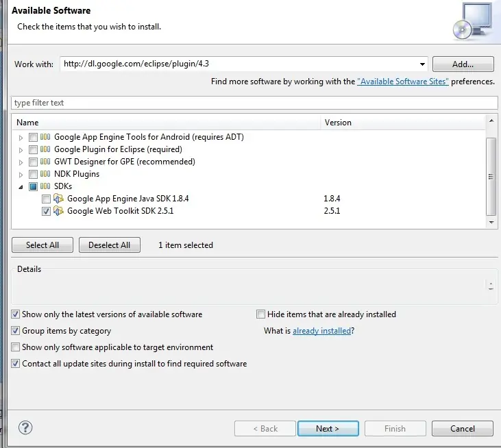Check Google App Engine Tools for Android checkbox
The image size is (501, 448).
coord(33,137)
